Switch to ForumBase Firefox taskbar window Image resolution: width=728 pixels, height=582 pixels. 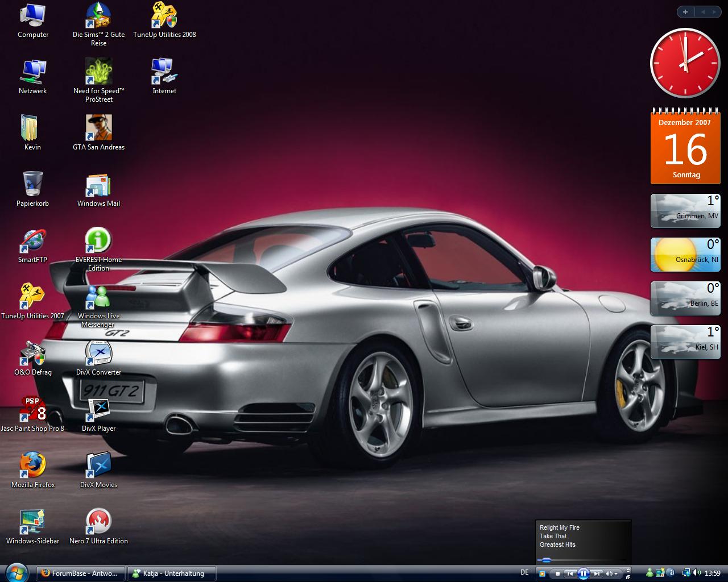click(80, 573)
